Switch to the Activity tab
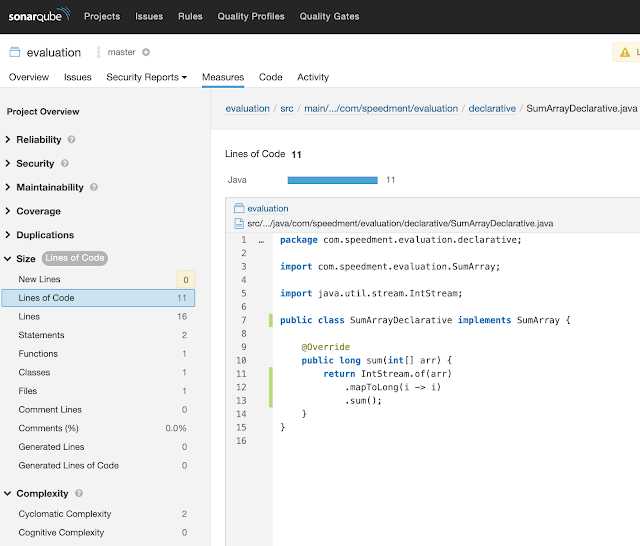Viewport: 640px width, 546px height. [x=313, y=77]
